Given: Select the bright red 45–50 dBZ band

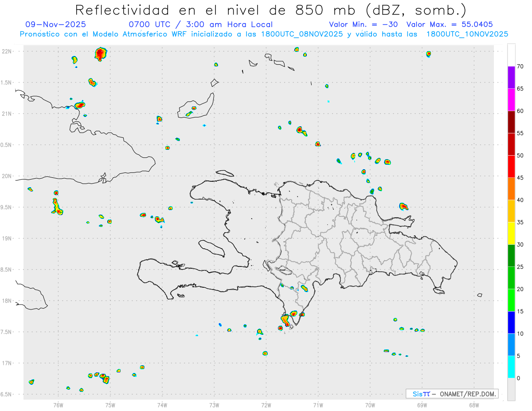Looking at the screenshot, I should tap(511, 166).
